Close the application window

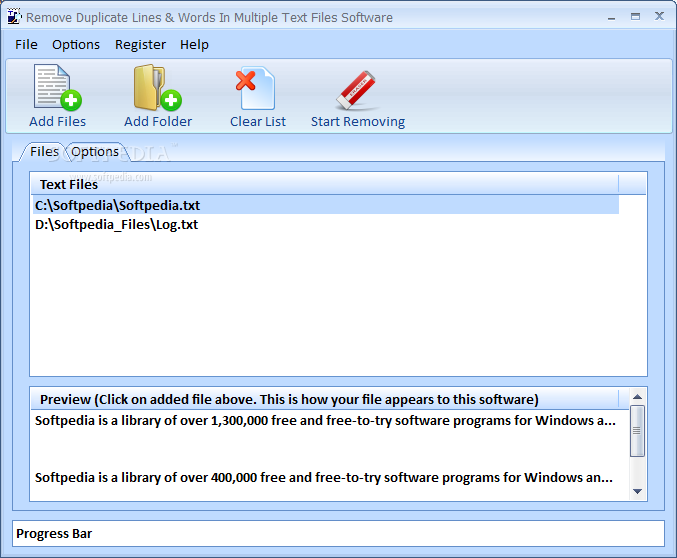point(659,16)
